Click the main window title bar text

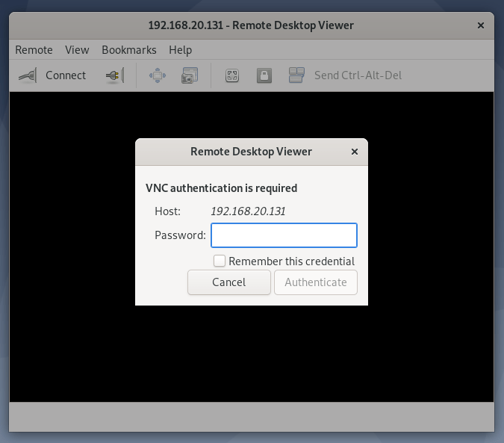(x=251, y=25)
